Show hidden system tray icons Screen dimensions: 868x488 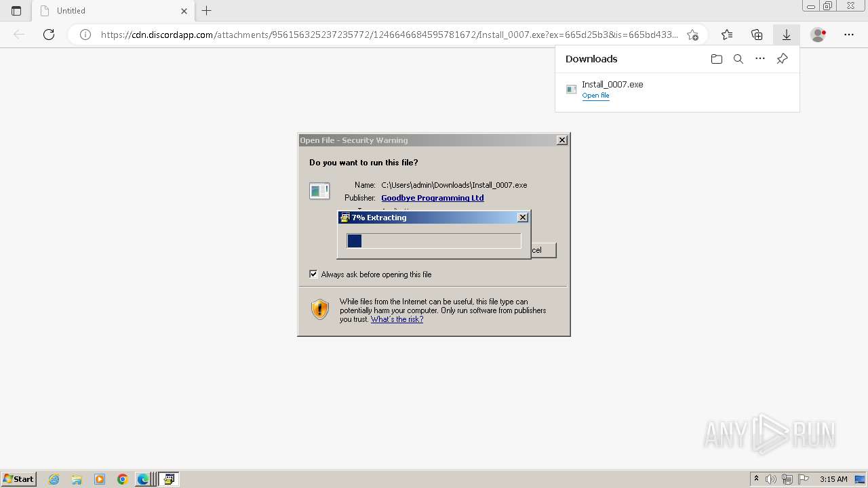(756, 479)
